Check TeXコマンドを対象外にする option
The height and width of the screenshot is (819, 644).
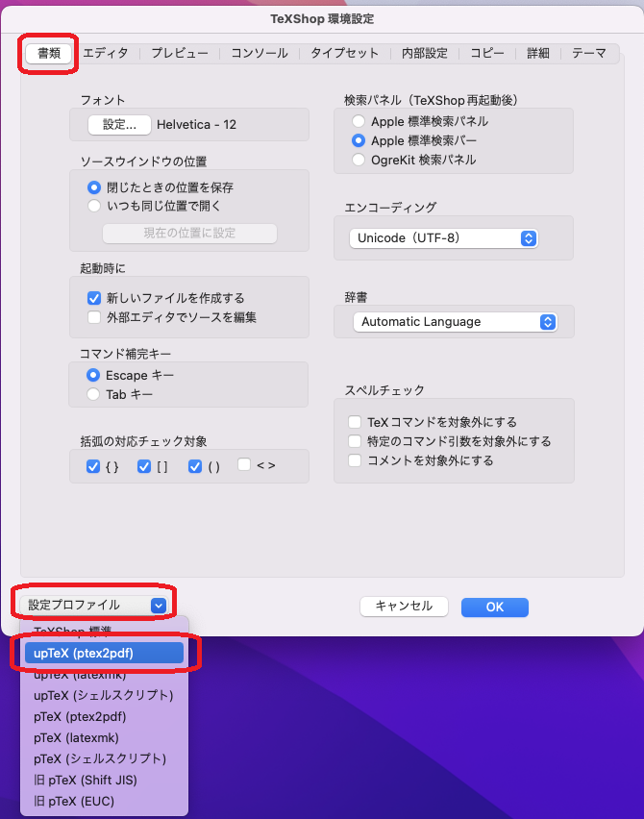(356, 422)
